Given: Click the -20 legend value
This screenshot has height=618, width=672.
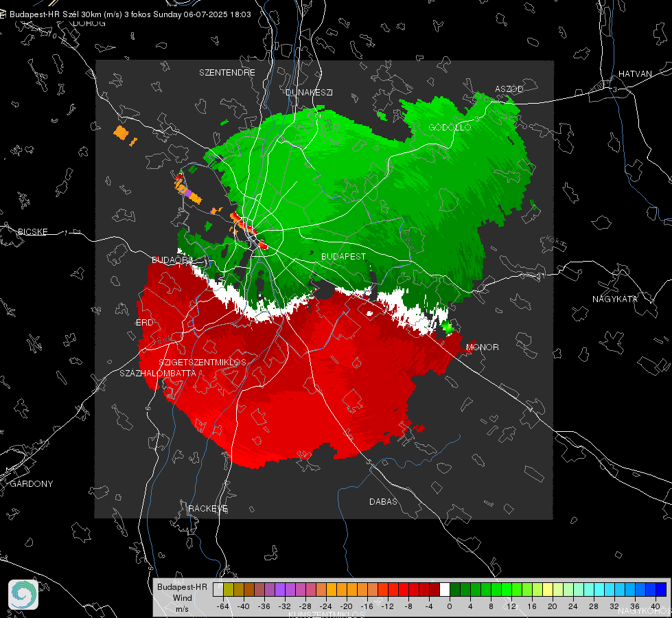Looking at the screenshot, I should pyautogui.click(x=346, y=606).
